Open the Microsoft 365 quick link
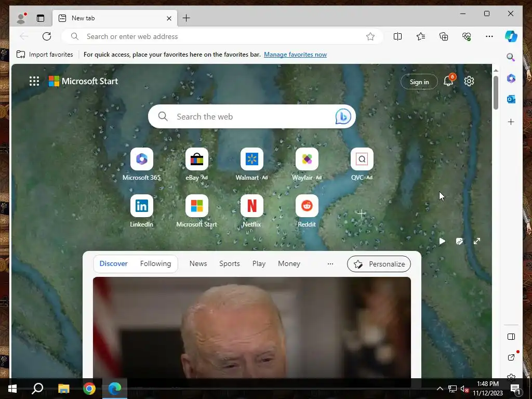The image size is (532, 399). [x=141, y=164]
